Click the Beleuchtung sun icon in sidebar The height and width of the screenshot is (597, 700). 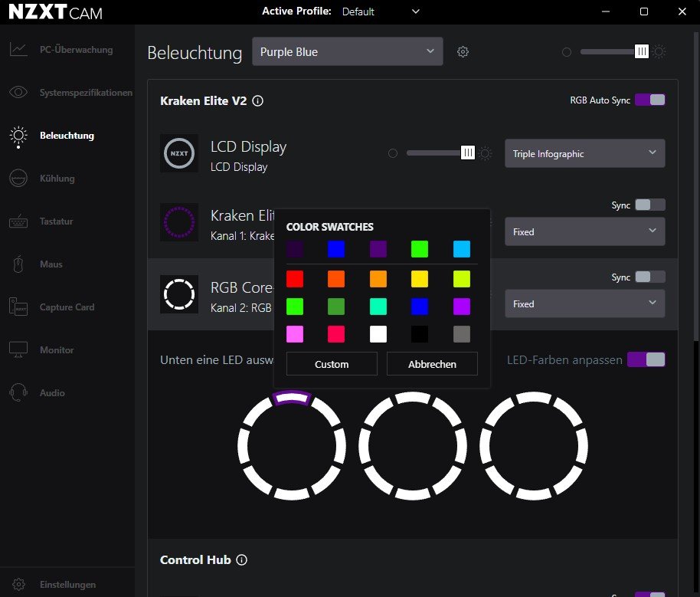pyautogui.click(x=18, y=136)
